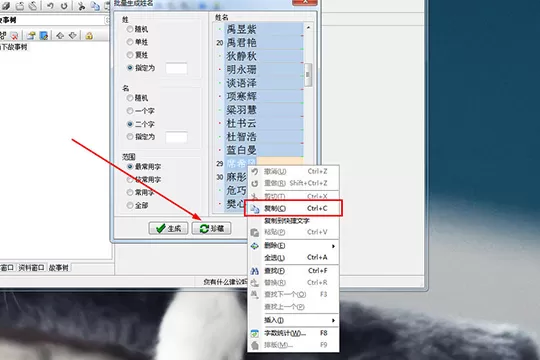This screenshot has width=540, height=360.
Task: Select 随机 under the 名 group
Action: point(137,98)
